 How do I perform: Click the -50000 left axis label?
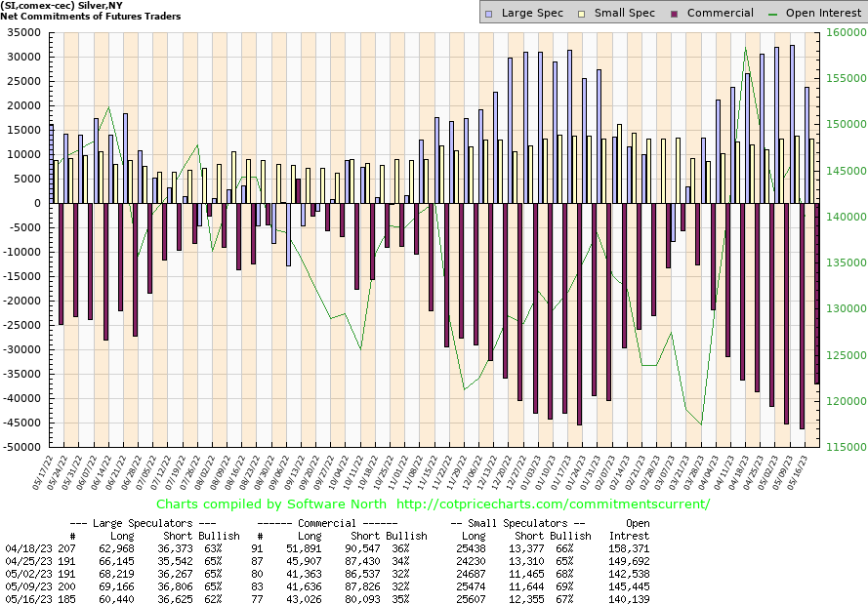coord(21,447)
